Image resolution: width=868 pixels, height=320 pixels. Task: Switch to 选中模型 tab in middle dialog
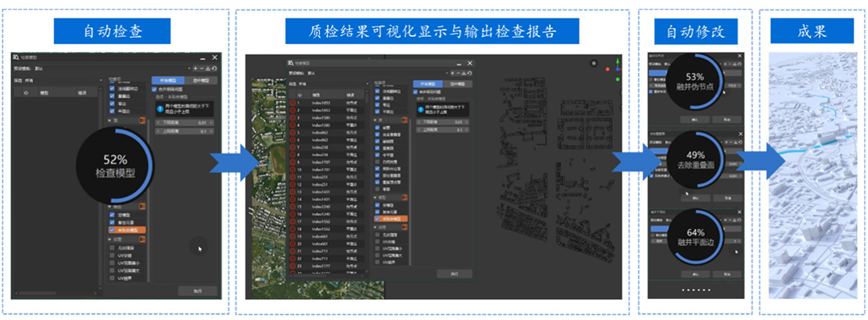458,84
